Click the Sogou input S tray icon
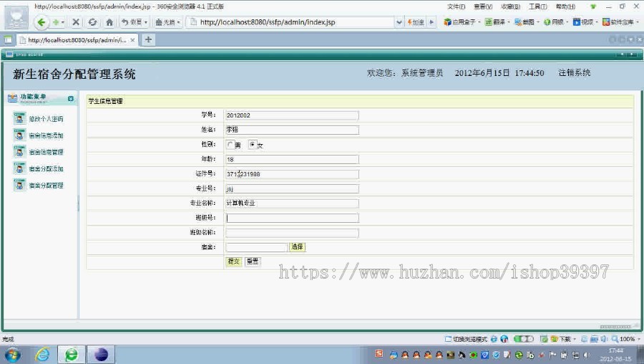Image resolution: width=644 pixels, height=364 pixels. [379, 354]
